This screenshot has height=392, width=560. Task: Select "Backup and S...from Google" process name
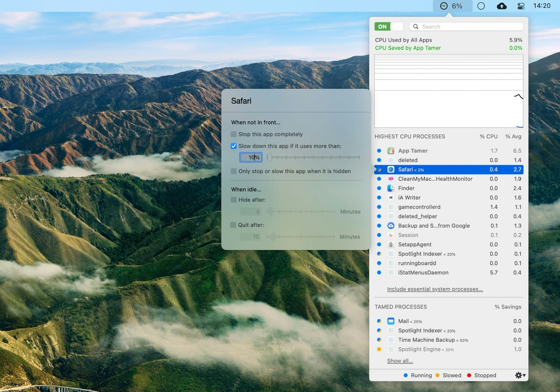[x=434, y=226]
